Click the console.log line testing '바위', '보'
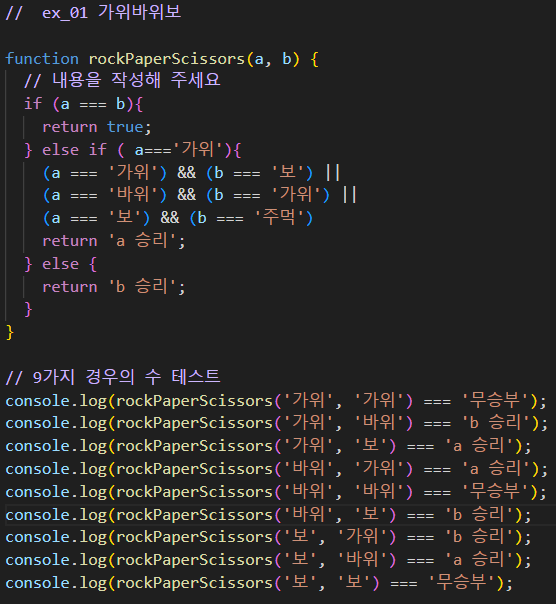Viewport: 556px width, 604px height. pyautogui.click(x=268, y=515)
